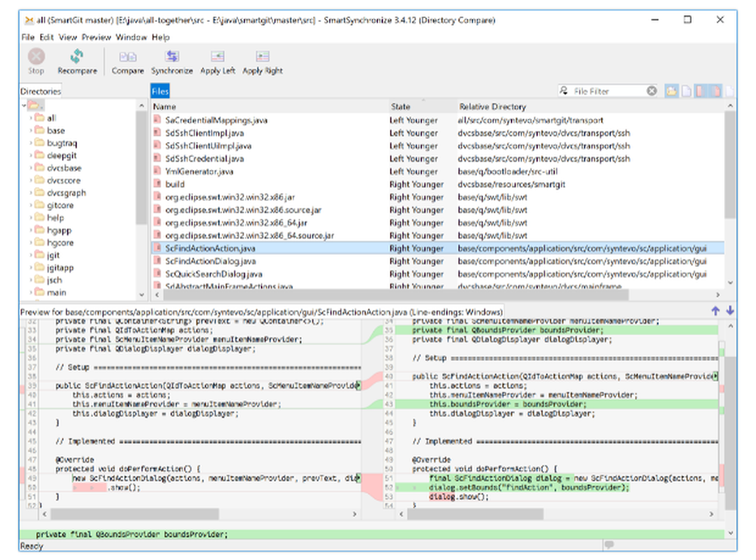Screen dimensions: 756x560
Task: Click the file icon of ScQuickSearchDialog.java
Action: (x=157, y=274)
